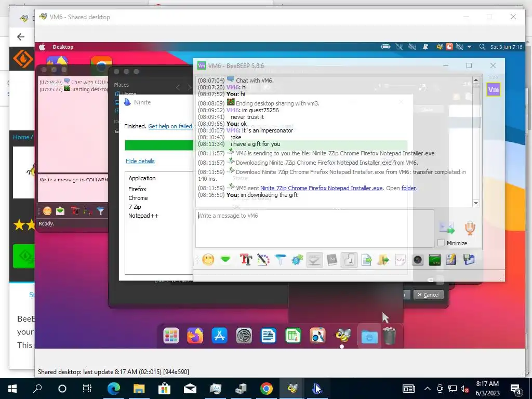
Task: Send a folder using the folder-arrow icon
Action: 383,260
